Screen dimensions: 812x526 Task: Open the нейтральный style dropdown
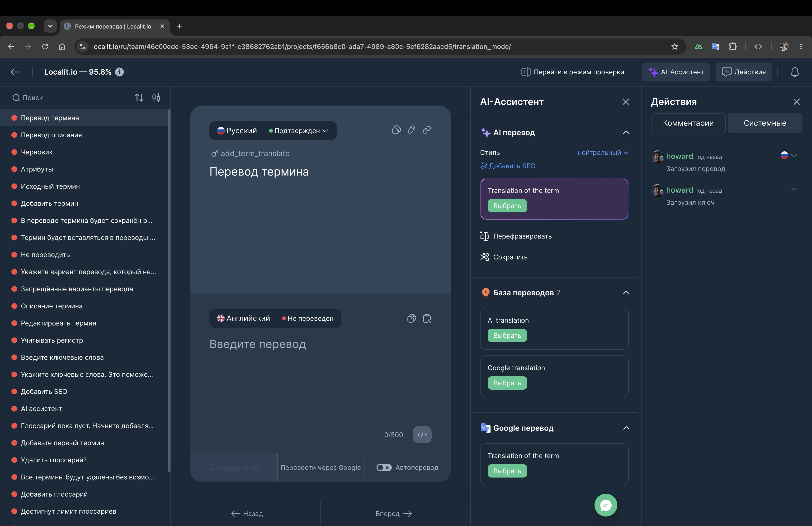pyautogui.click(x=603, y=153)
